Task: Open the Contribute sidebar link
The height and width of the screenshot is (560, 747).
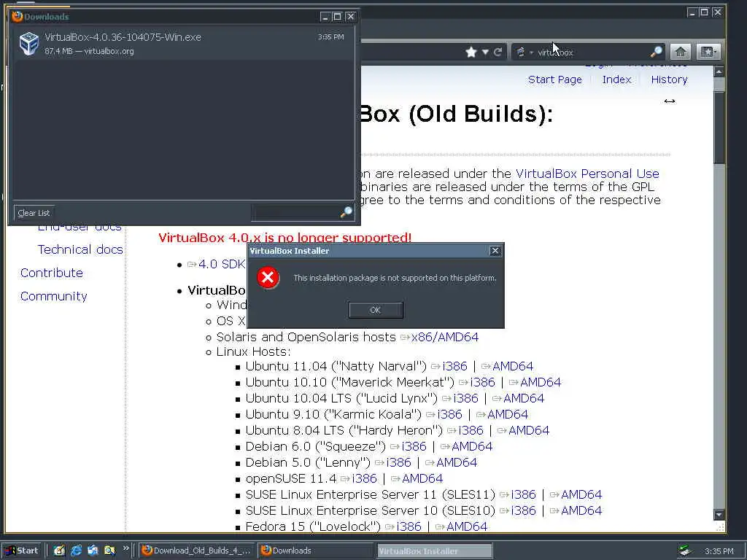Action: click(52, 273)
